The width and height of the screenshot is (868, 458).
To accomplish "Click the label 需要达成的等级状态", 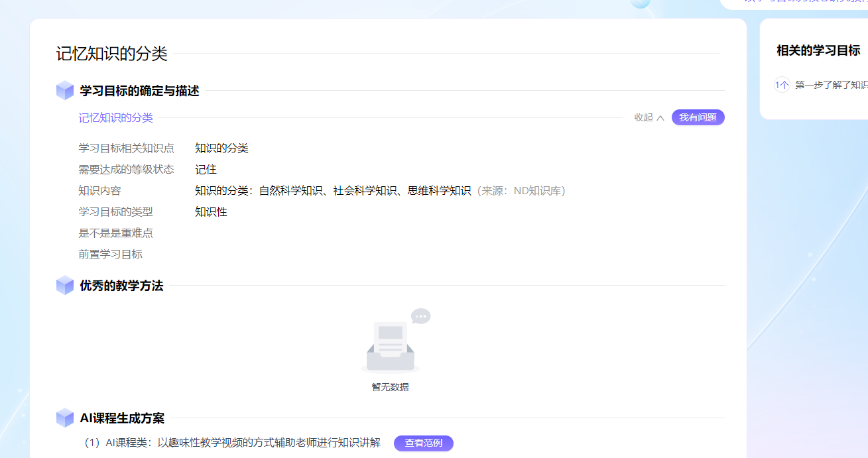I will point(126,170).
